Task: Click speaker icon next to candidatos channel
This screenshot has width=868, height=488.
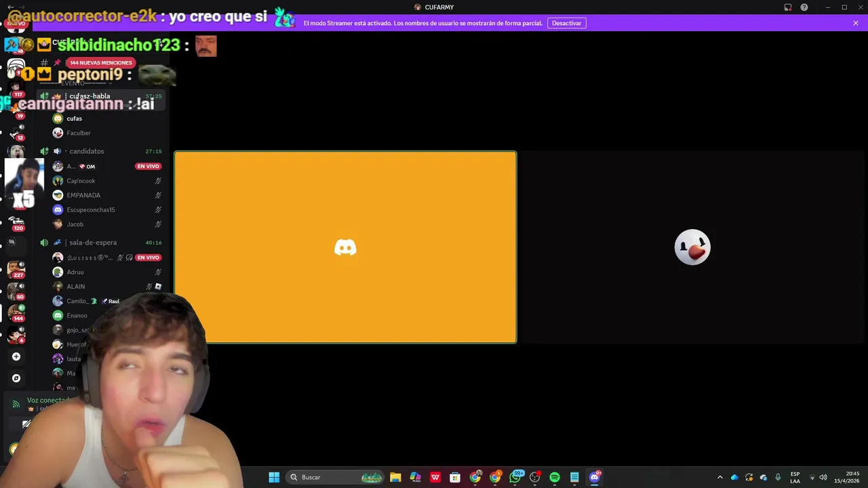Action: (x=44, y=151)
